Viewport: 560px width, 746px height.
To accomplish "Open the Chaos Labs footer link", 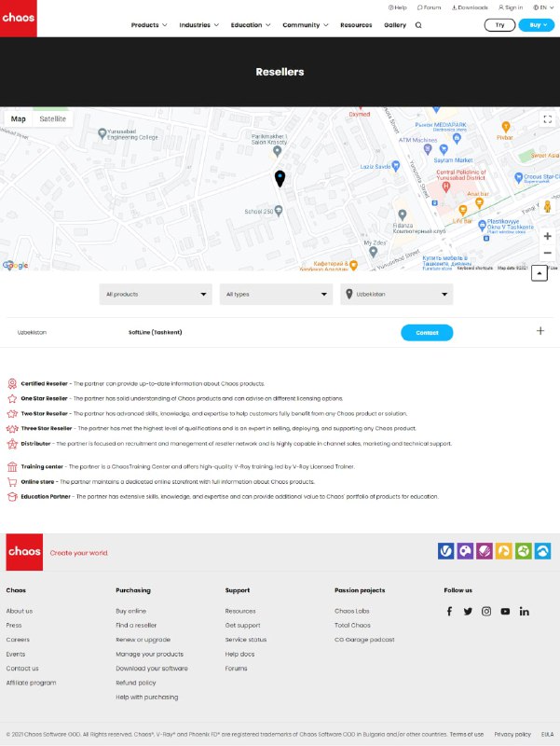I will coord(352,611).
